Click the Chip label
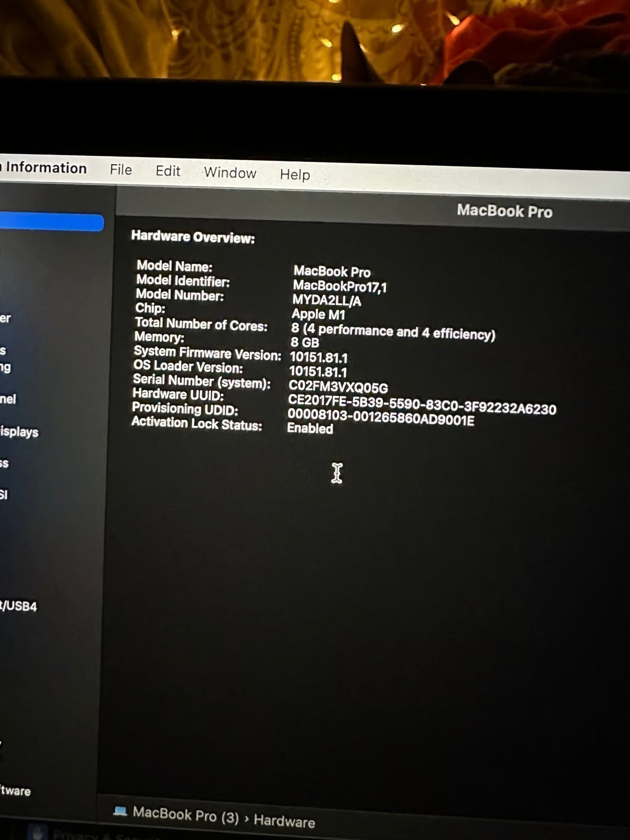Viewport: 630px width, 840px height. pyautogui.click(x=150, y=308)
